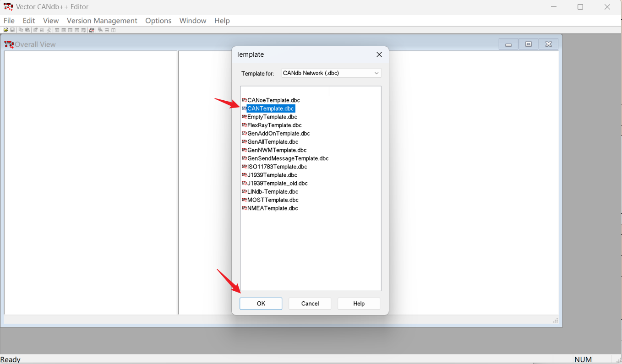This screenshot has width=622, height=364.
Task: Open the Template for dropdown
Action: click(331, 73)
